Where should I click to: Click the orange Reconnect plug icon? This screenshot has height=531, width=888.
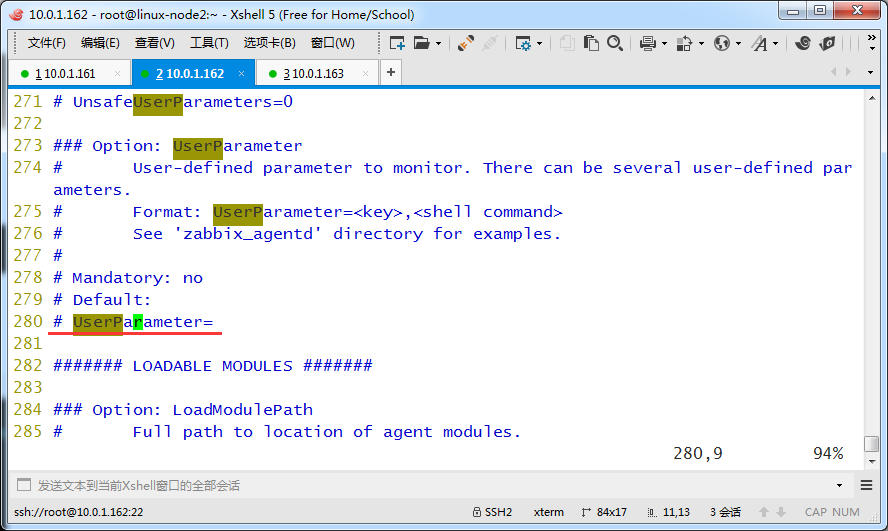(466, 43)
